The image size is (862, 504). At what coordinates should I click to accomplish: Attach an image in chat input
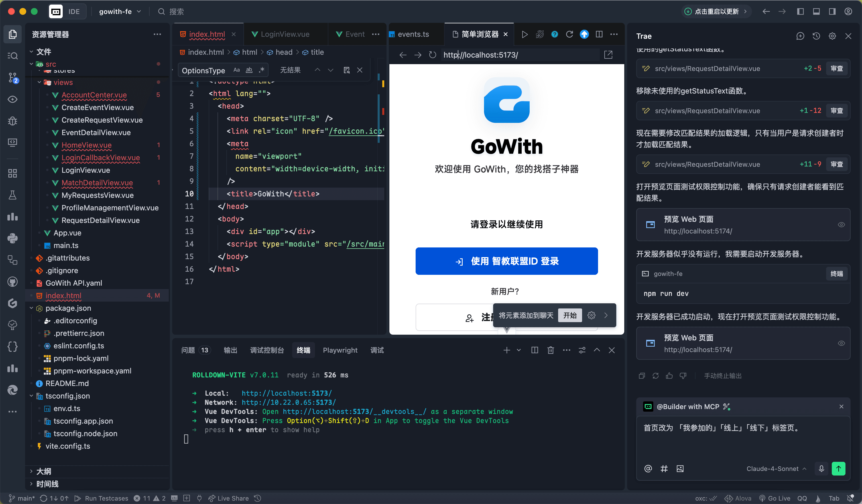coord(680,468)
